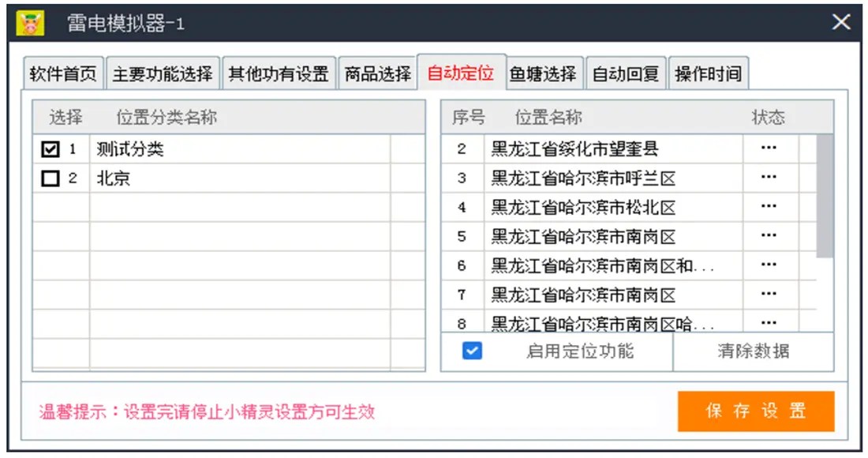Screen dimensions: 868x458
Task: Open the 主要功能选择 tab
Action: [163, 75]
